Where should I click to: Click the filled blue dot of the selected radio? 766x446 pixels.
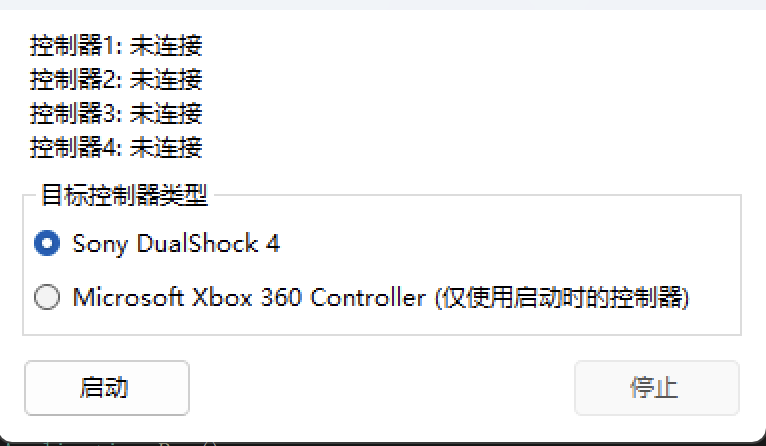pos(47,243)
